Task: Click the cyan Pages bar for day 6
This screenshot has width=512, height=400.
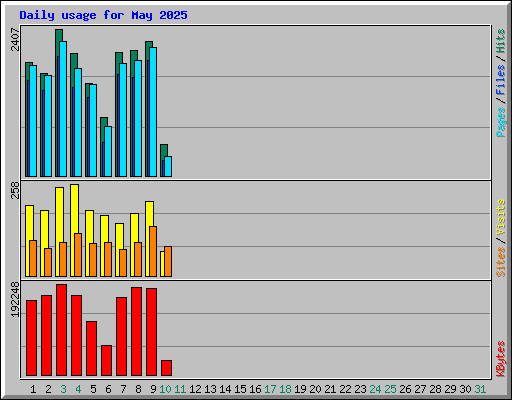Action: pos(108,151)
